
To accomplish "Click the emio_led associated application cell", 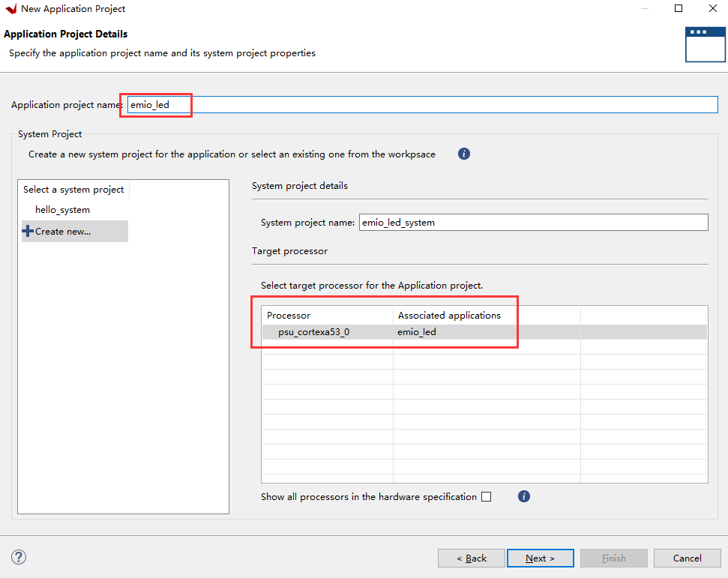I will [x=417, y=332].
